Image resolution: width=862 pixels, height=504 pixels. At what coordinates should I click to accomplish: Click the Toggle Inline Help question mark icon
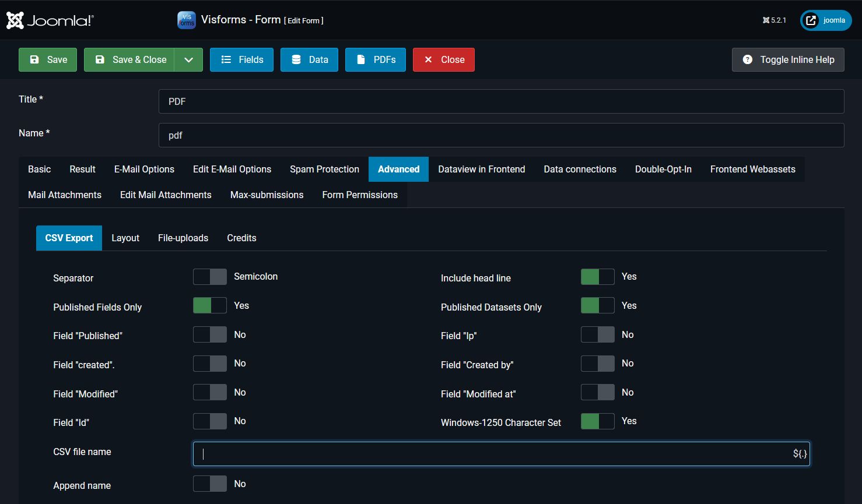tap(748, 59)
